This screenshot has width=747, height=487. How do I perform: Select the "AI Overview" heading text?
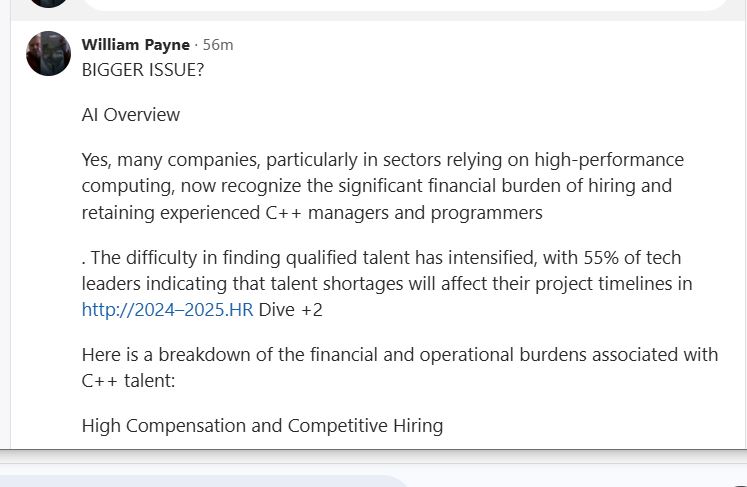tap(131, 114)
